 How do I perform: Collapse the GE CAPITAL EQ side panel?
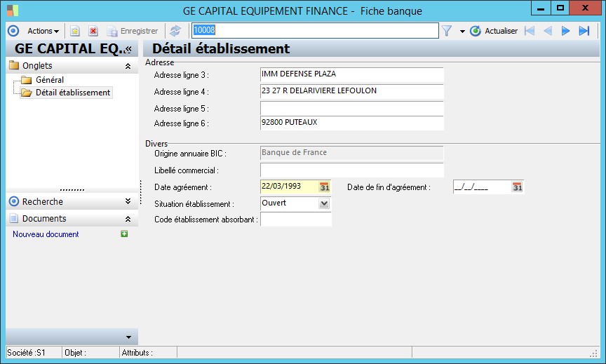pyautogui.click(x=128, y=49)
